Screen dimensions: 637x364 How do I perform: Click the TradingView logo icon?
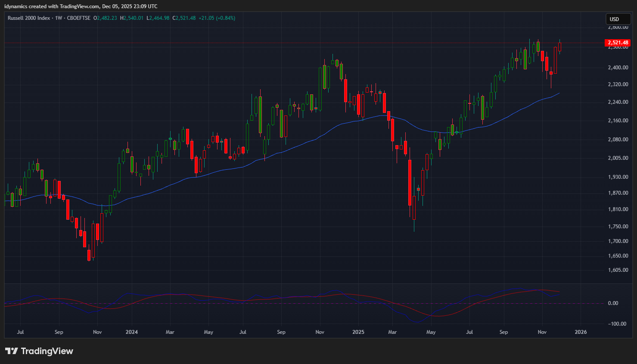coord(12,351)
